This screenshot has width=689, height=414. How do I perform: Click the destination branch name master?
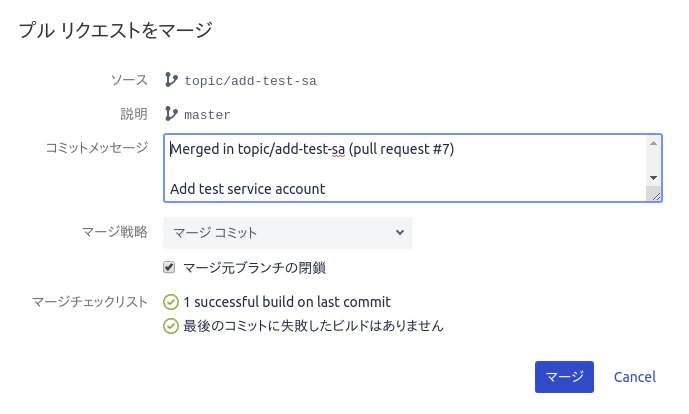point(207,115)
